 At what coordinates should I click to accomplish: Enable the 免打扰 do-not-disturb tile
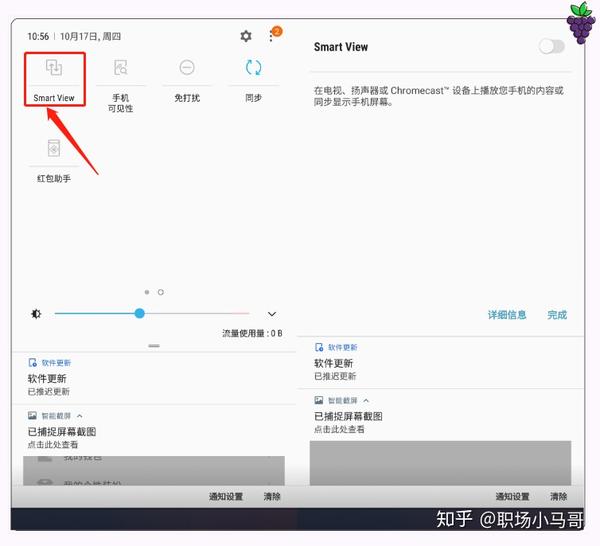click(x=187, y=68)
